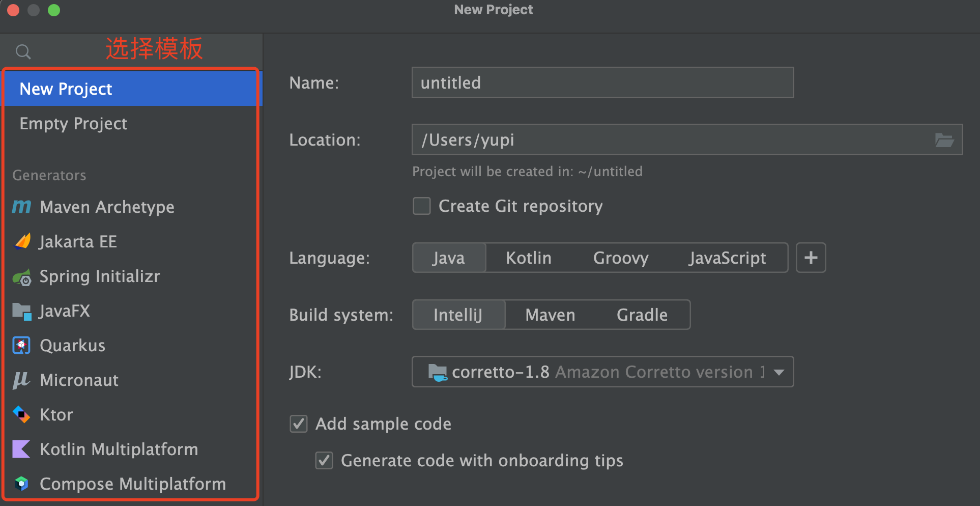Click the Quarkus generator icon
Screen dimensions: 980x506
(x=21, y=346)
